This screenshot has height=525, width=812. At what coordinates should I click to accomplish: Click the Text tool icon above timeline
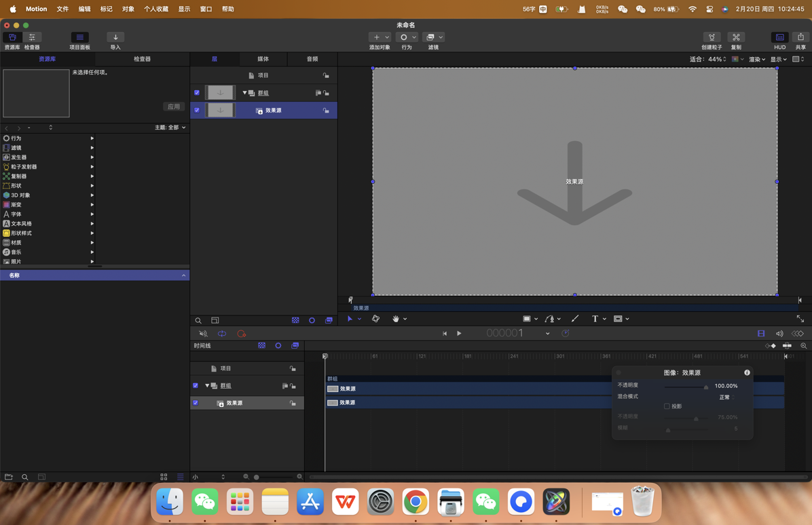pos(595,318)
